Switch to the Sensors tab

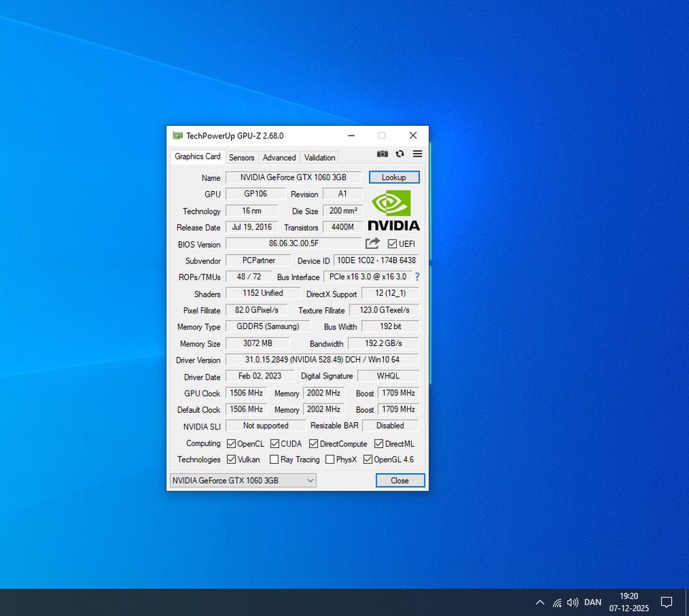242,157
